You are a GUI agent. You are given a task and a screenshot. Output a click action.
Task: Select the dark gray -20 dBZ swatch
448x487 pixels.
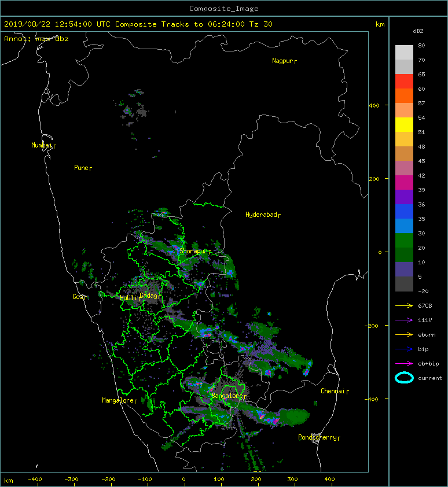404,284
